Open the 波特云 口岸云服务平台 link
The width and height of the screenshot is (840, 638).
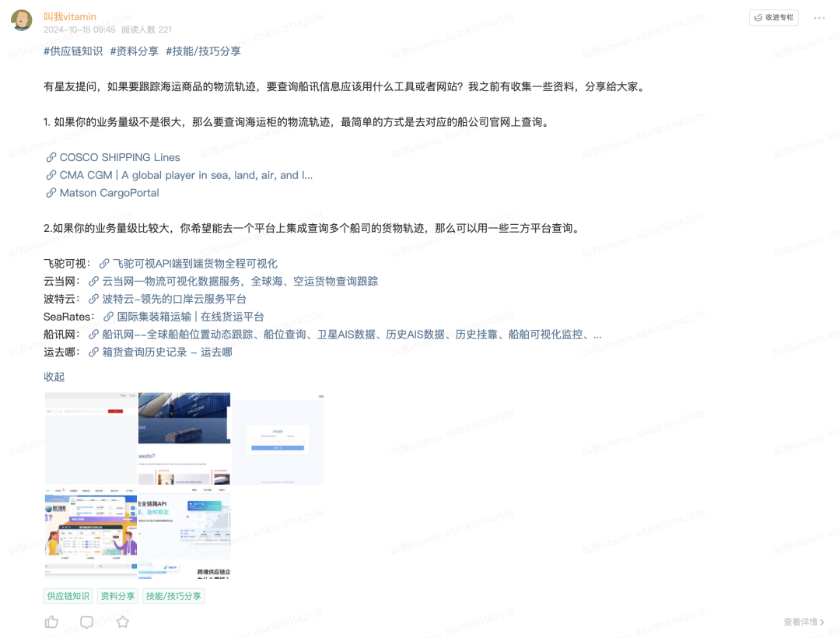(174, 299)
